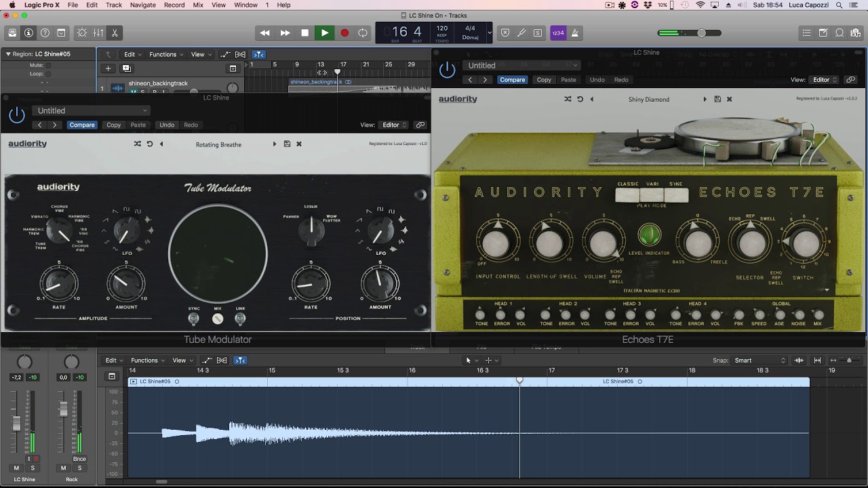Toggle the Editors scissors icon
868x488 pixels.
[x=115, y=33]
